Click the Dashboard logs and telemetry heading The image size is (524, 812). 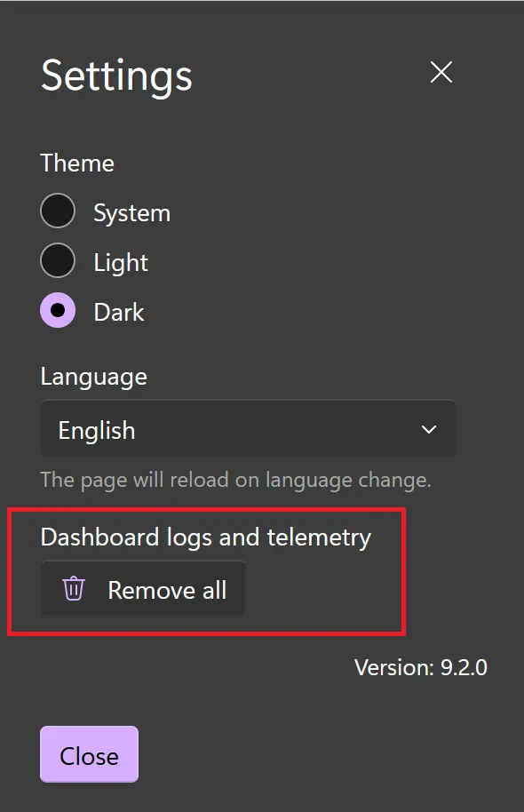[x=207, y=537]
